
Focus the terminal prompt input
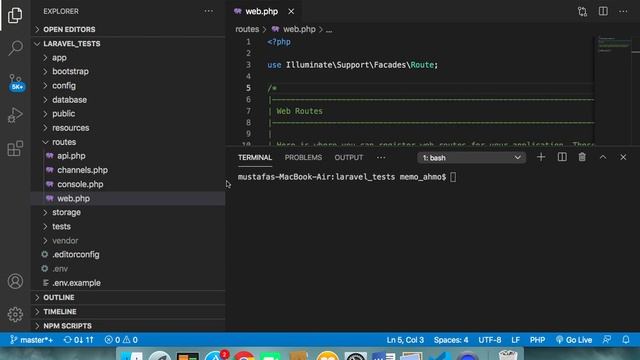coord(453,177)
